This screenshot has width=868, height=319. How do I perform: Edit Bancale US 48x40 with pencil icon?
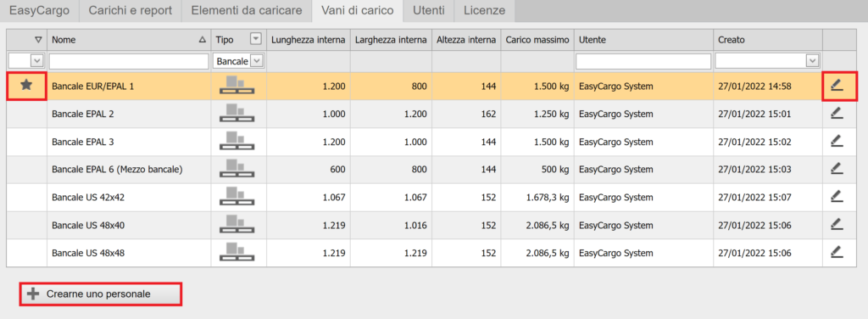tap(837, 224)
